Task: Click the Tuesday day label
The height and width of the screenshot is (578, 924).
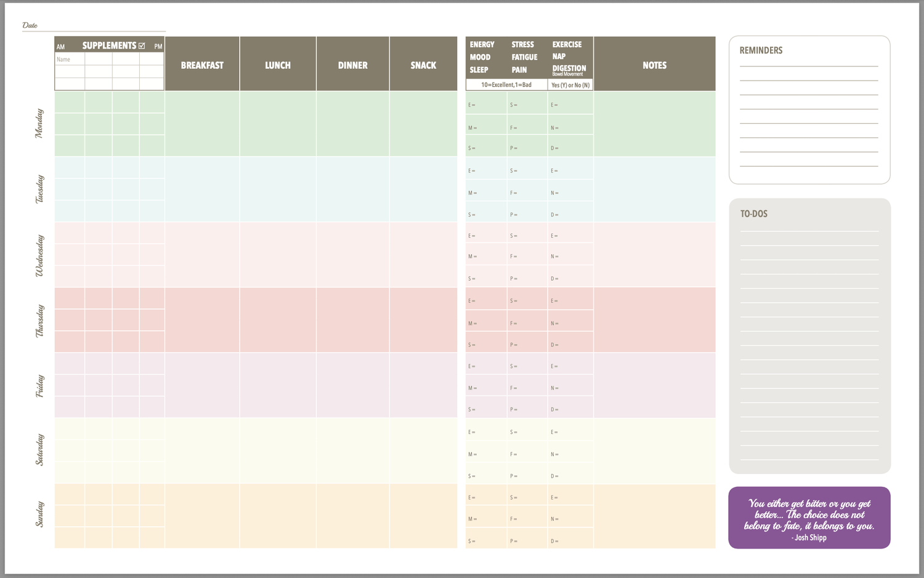Action: (x=40, y=189)
